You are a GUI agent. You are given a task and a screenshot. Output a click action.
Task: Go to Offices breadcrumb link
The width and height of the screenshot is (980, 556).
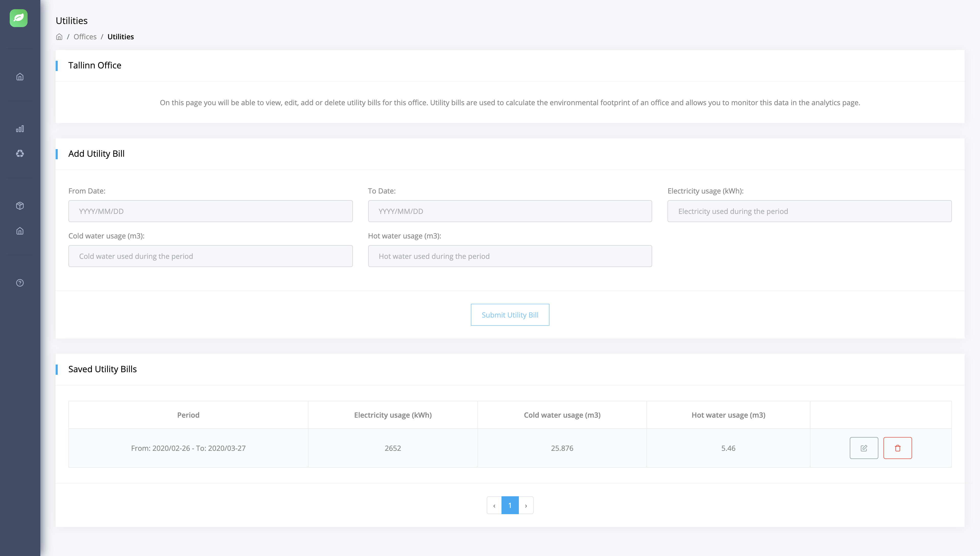pyautogui.click(x=85, y=37)
